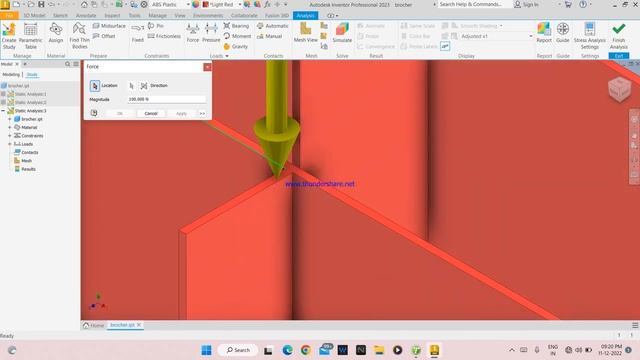
Task: Expand Force dialog with >> button
Action: click(202, 113)
